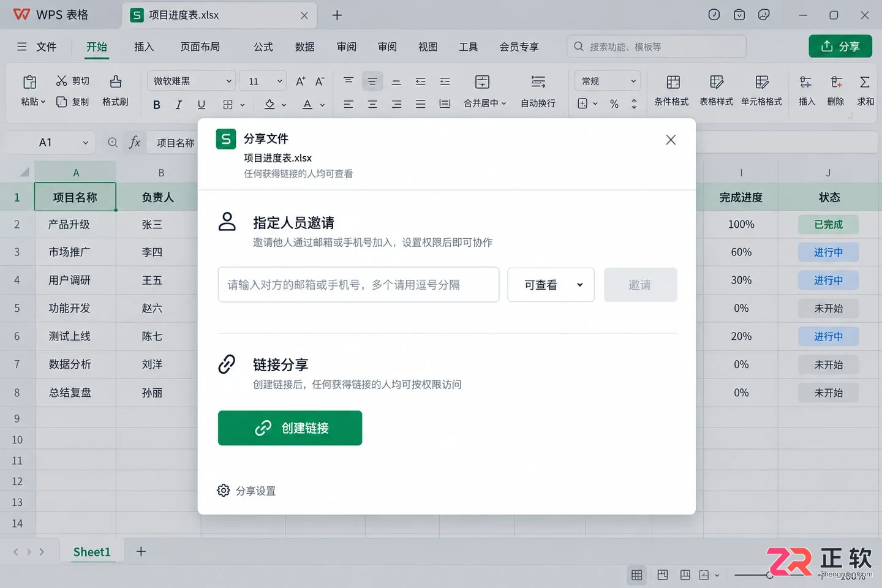The image size is (882, 588).
Task: Focus the email or phone invite field
Action: point(358,285)
